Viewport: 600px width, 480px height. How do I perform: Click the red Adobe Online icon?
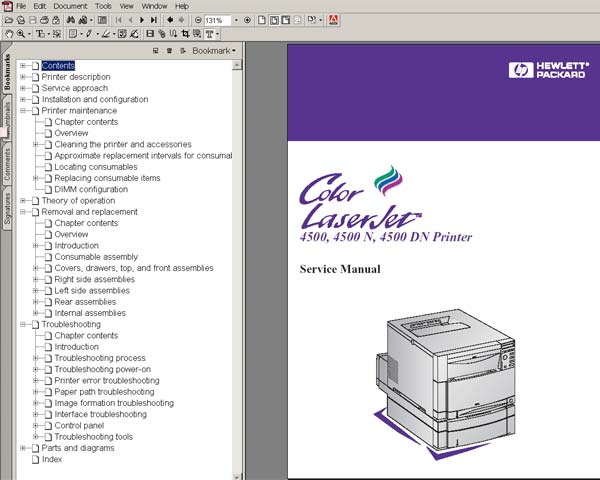[x=334, y=20]
